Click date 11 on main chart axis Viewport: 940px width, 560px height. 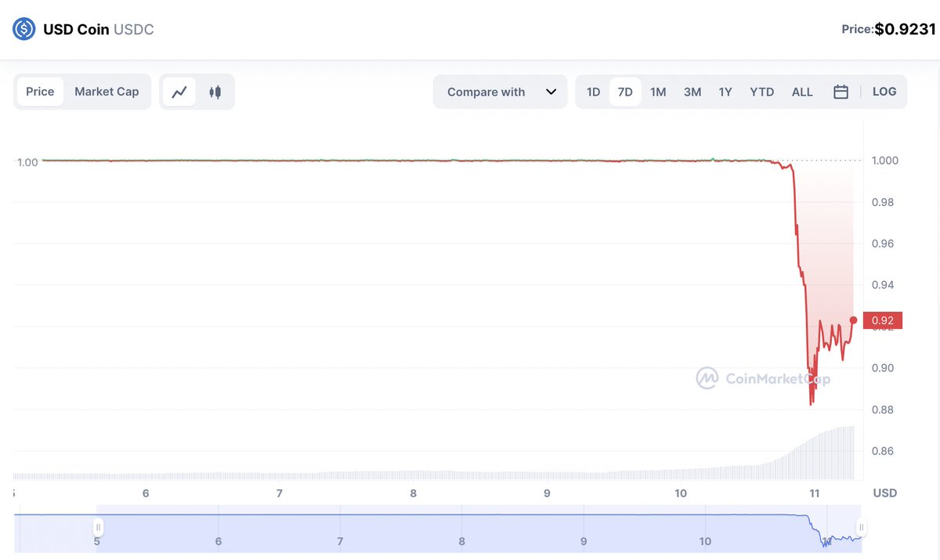click(815, 493)
